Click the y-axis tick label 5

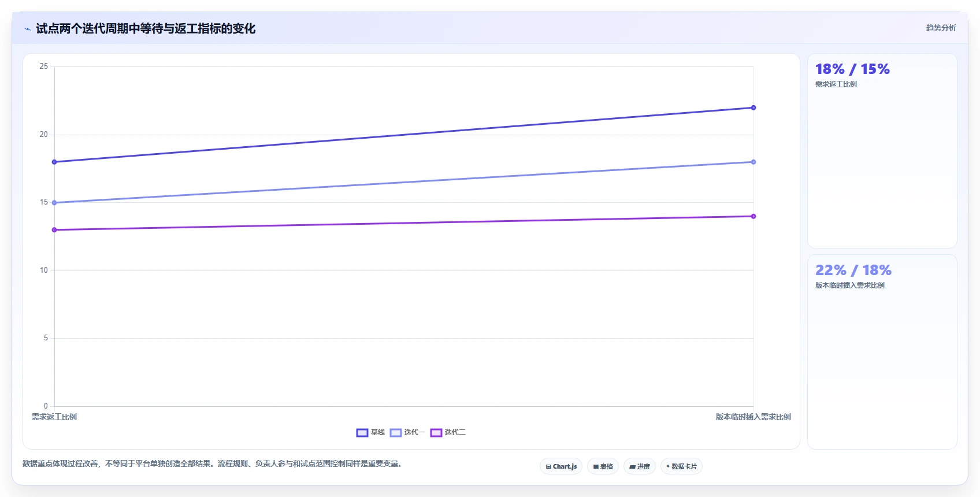tap(46, 338)
